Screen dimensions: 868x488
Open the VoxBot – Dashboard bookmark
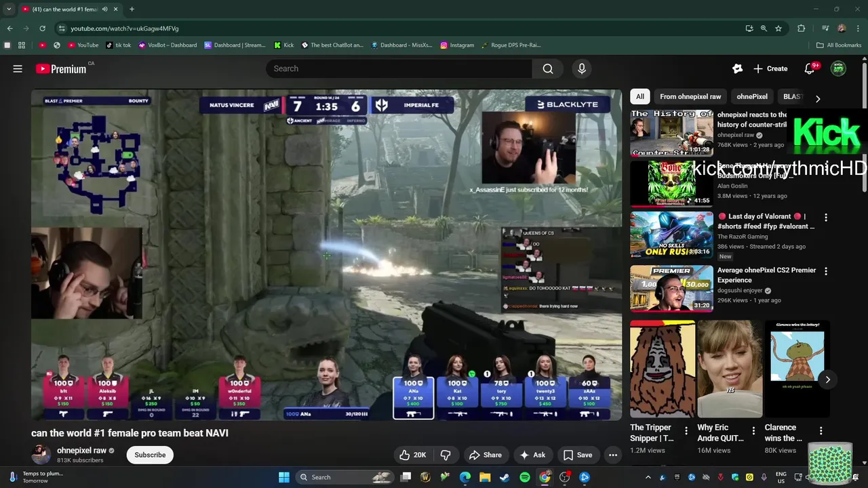(167, 45)
